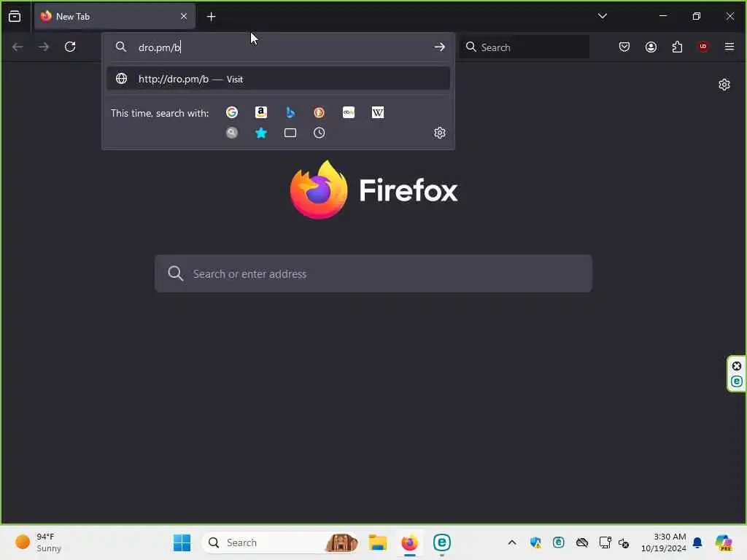
Task: Open ESET app from the taskbar
Action: click(442, 542)
